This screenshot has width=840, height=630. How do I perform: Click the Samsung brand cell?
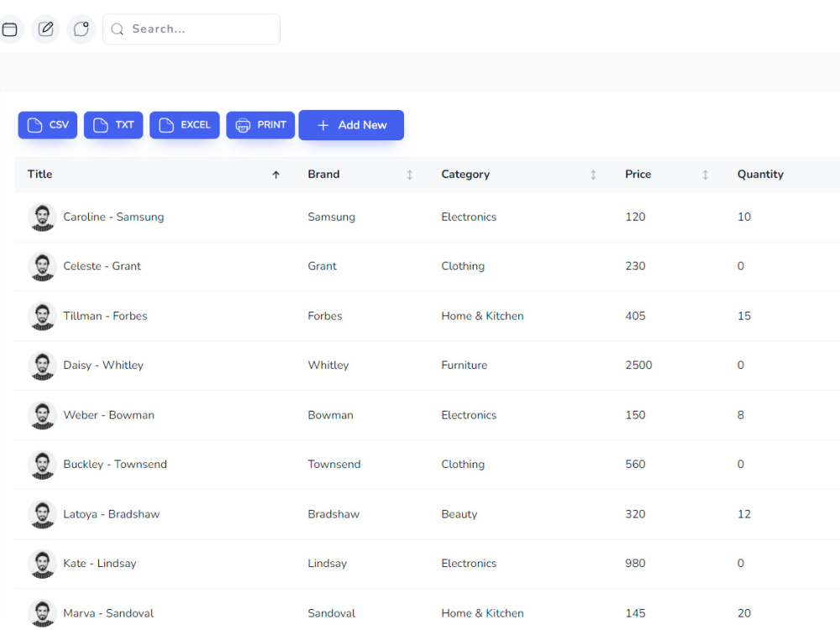click(x=332, y=217)
